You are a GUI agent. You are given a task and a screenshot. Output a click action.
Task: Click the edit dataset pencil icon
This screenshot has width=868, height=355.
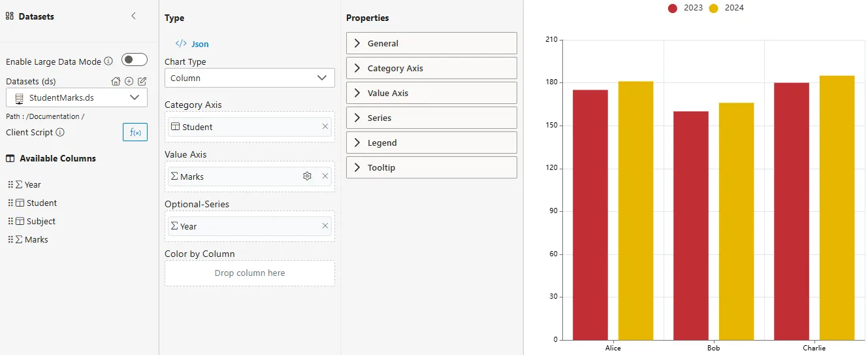point(142,82)
